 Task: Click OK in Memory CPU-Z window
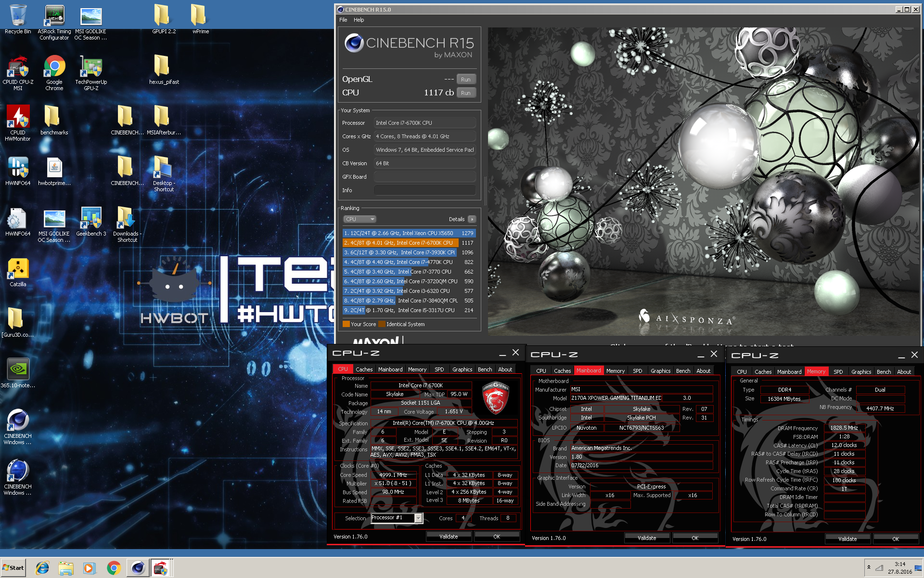(x=896, y=539)
